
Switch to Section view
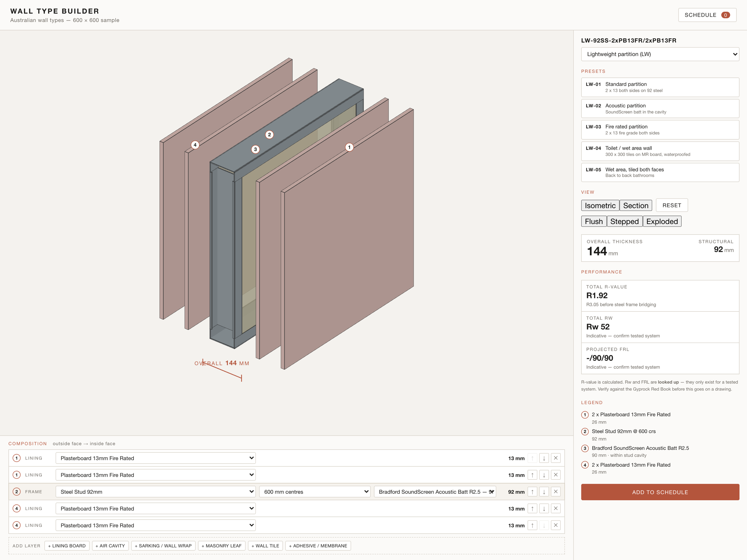click(x=636, y=206)
